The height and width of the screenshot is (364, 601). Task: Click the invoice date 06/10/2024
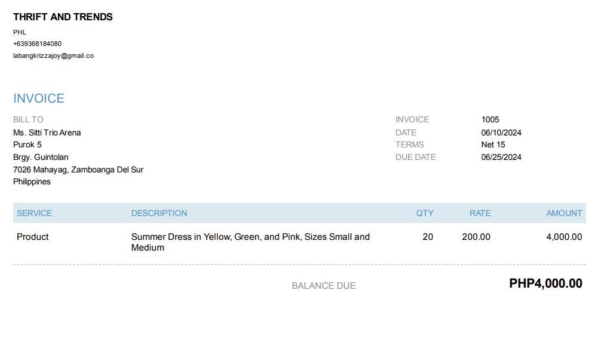pos(501,132)
